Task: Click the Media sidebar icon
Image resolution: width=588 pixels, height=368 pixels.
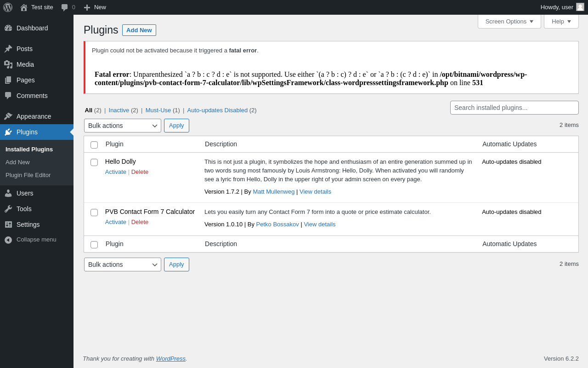Action: pyautogui.click(x=8, y=64)
